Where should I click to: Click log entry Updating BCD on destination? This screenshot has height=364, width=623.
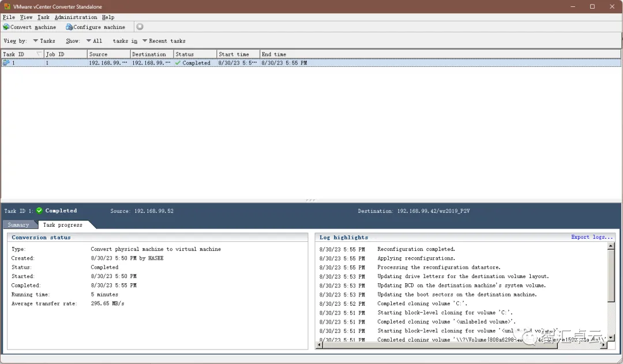pyautogui.click(x=461, y=286)
